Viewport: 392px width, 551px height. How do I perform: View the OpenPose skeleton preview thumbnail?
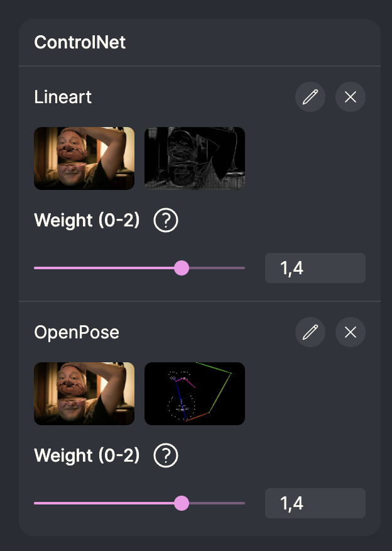pos(195,393)
